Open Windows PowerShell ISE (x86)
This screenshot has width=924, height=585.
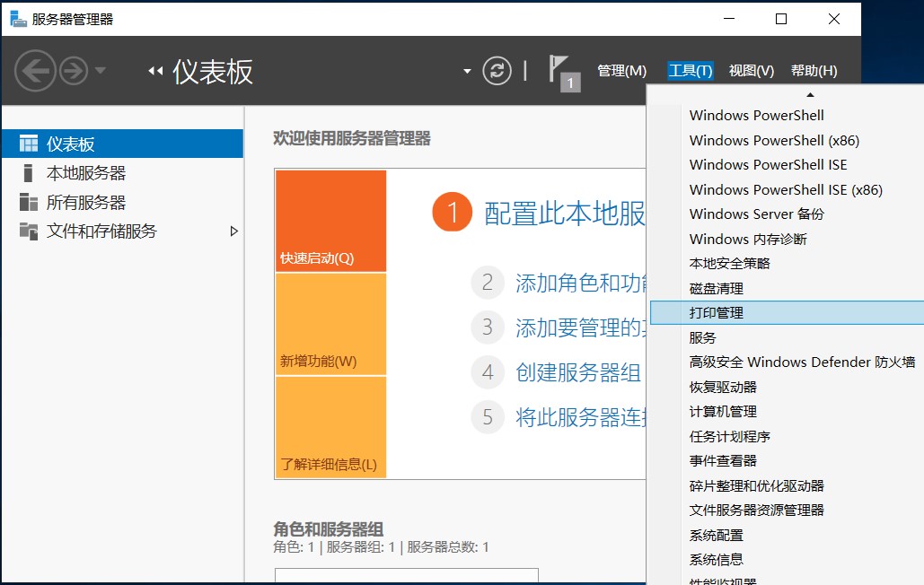(788, 189)
